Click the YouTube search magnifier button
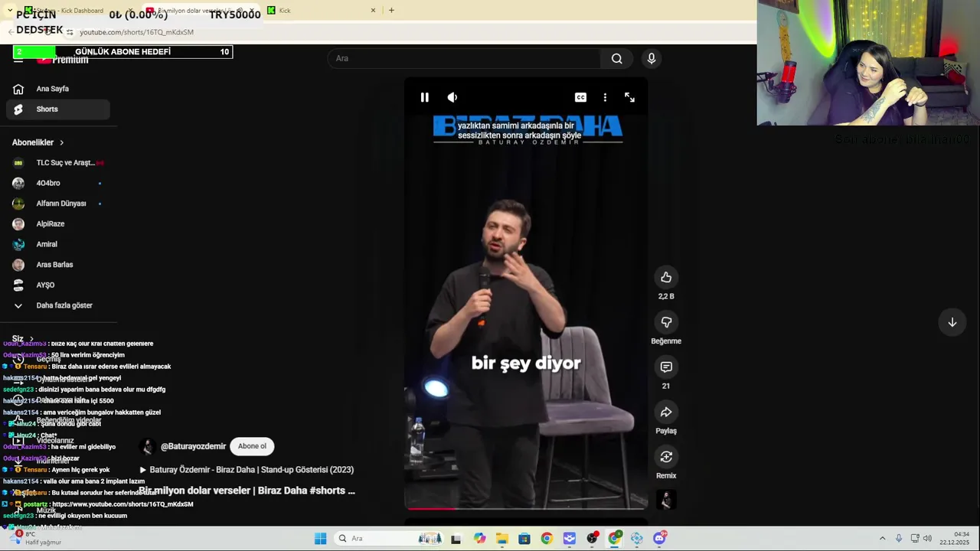 point(617,59)
